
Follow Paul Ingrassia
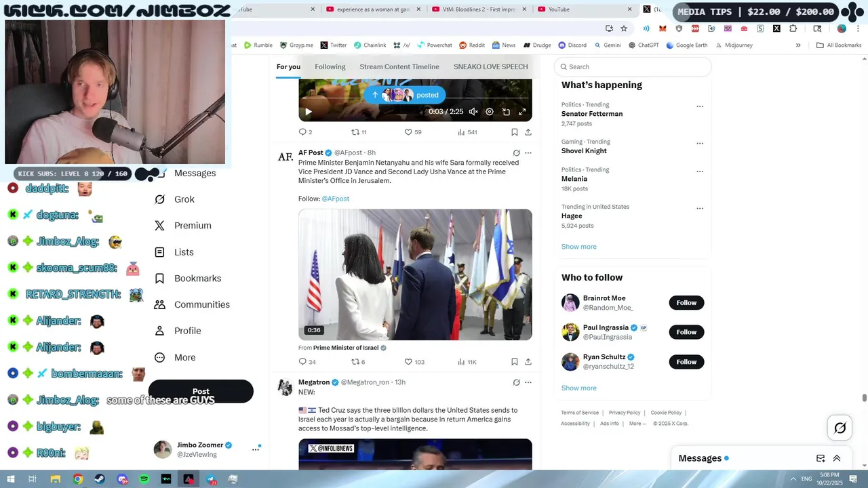[x=686, y=332]
